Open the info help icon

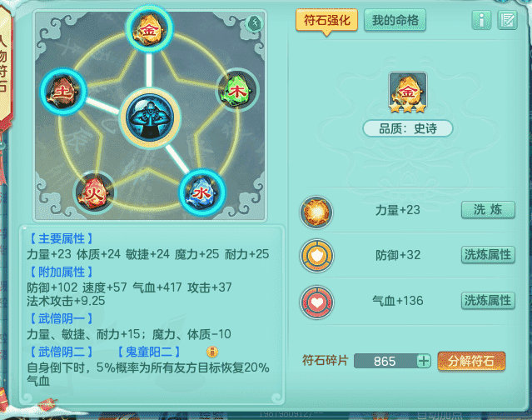(x=481, y=20)
